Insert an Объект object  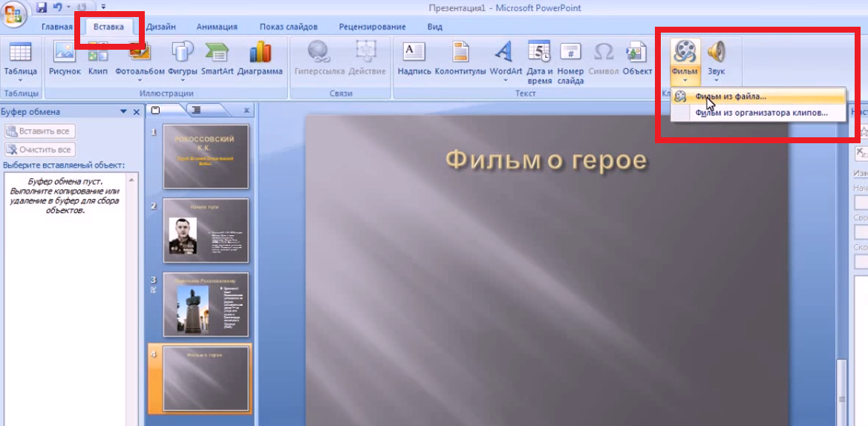click(636, 51)
